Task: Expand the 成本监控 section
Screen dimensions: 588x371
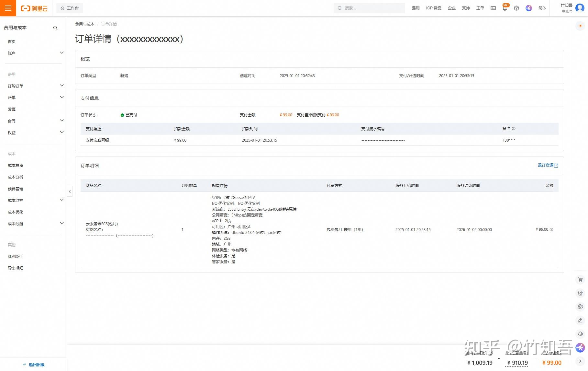Action: tap(34, 200)
